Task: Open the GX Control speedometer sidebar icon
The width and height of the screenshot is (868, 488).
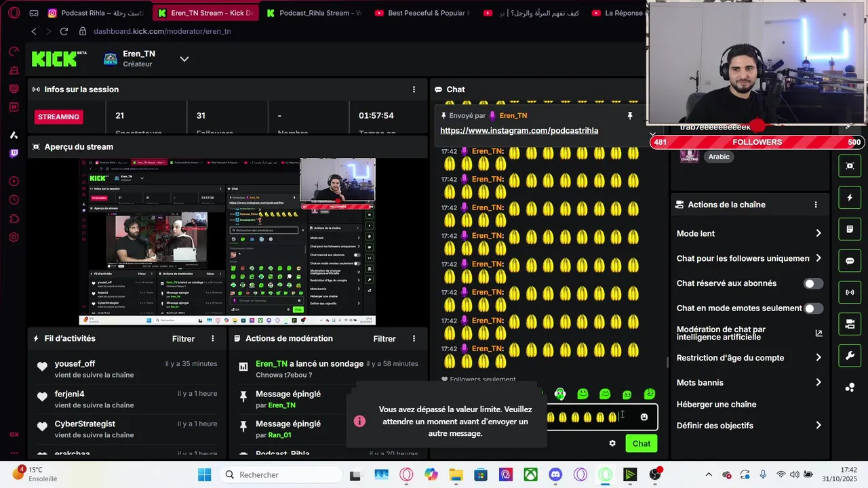Action: pyautogui.click(x=14, y=52)
